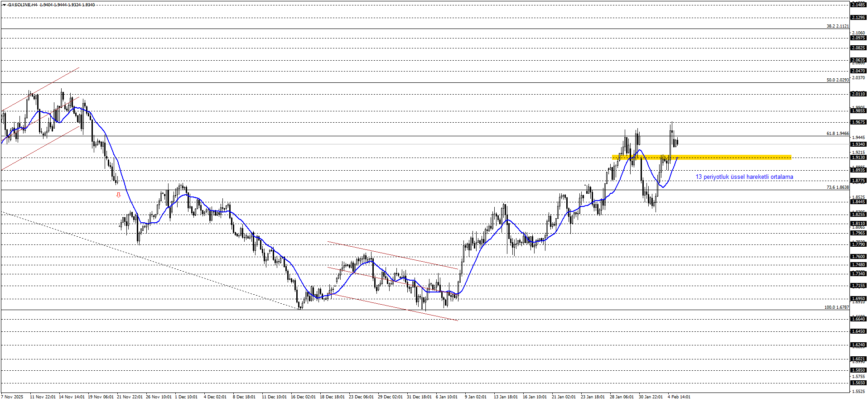The width and height of the screenshot is (868, 402).
Task: Select the yellow highlighted support zone rectangle
Action: click(x=701, y=157)
